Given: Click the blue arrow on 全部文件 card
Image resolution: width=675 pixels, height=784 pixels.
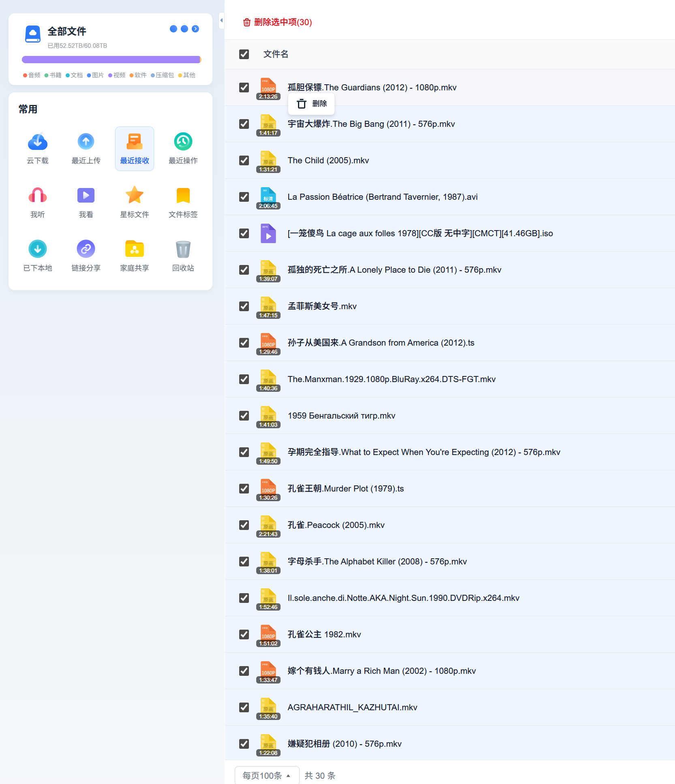Looking at the screenshot, I should (196, 29).
